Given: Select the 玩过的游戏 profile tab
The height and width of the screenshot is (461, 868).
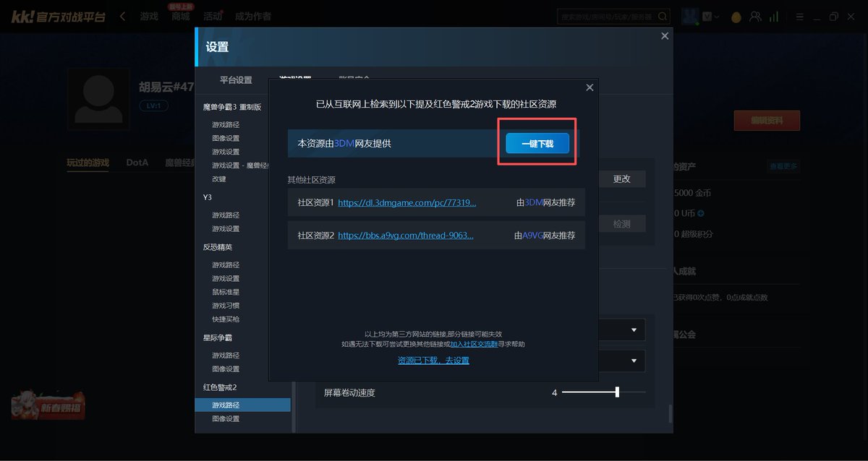Looking at the screenshot, I should (x=88, y=163).
